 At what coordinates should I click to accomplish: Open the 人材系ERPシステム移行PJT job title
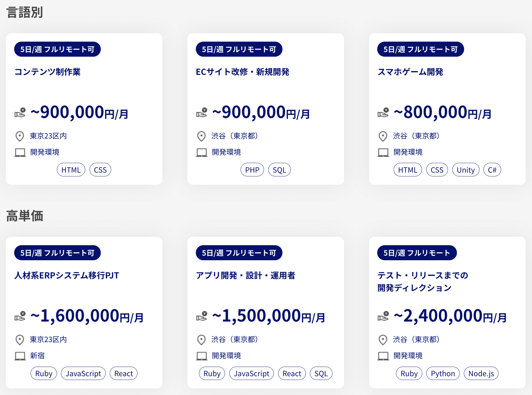pyautogui.click(x=67, y=275)
